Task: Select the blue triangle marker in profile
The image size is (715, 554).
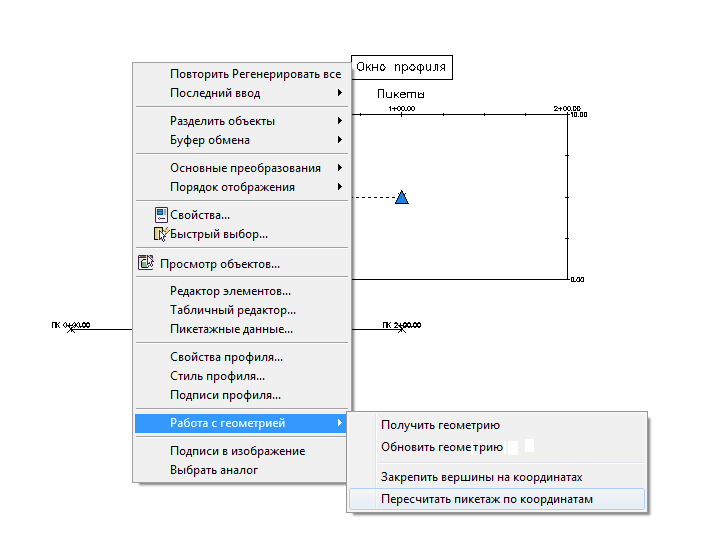Action: [402, 197]
